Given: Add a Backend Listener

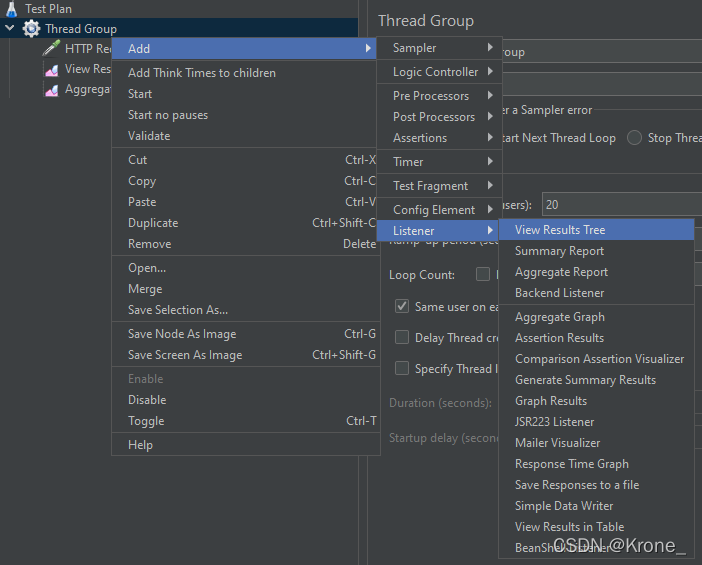Looking at the screenshot, I should pyautogui.click(x=596, y=293).
